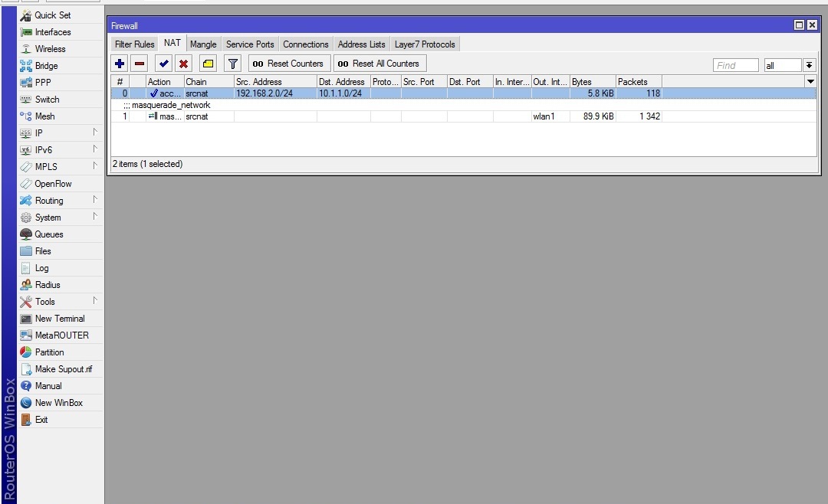This screenshot has width=828, height=504.
Task: Click Reset Counters button
Action: (289, 64)
